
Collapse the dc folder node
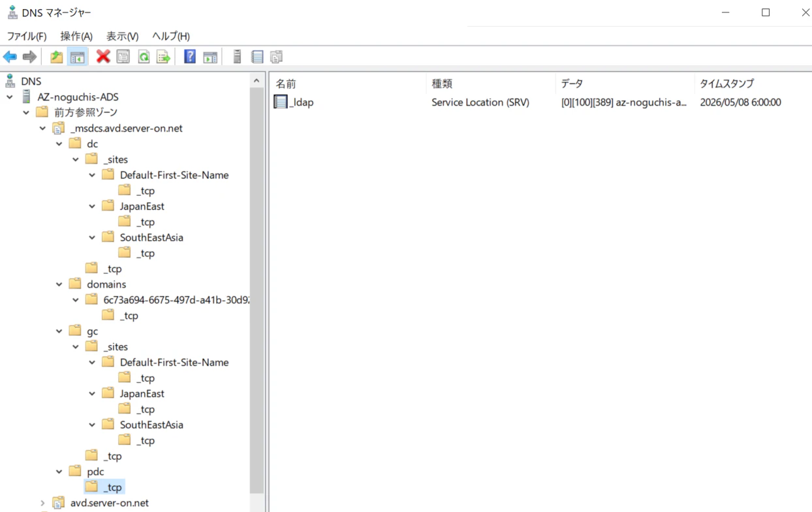click(x=59, y=143)
